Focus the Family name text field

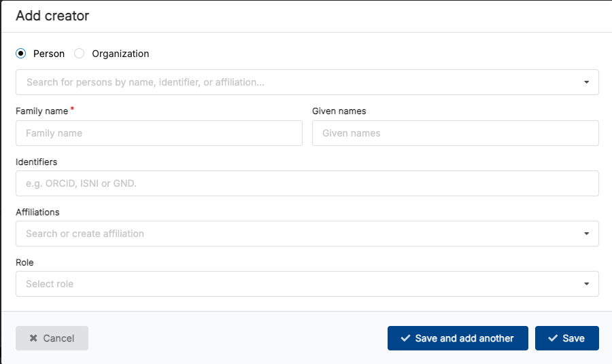tap(159, 133)
